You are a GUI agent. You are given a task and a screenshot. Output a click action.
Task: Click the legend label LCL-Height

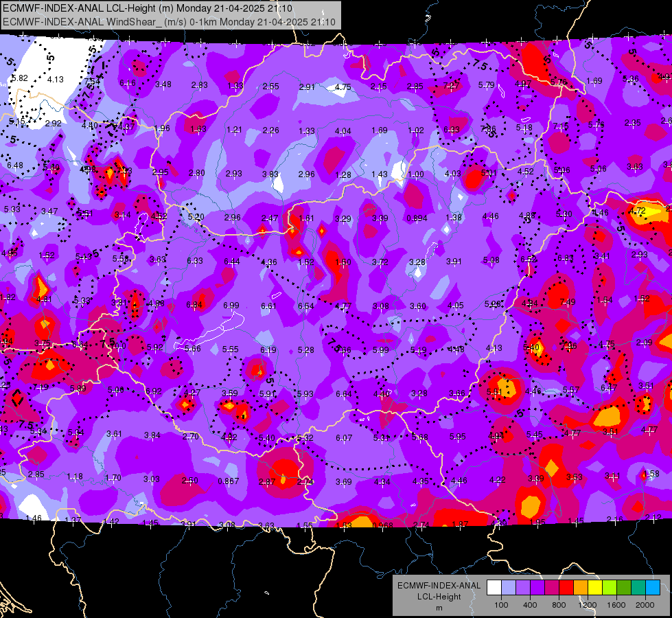(439, 597)
